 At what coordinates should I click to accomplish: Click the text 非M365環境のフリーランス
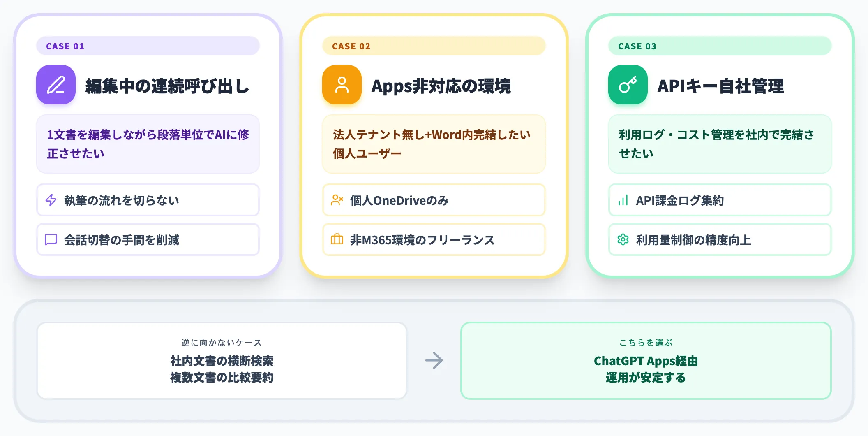pyautogui.click(x=422, y=240)
